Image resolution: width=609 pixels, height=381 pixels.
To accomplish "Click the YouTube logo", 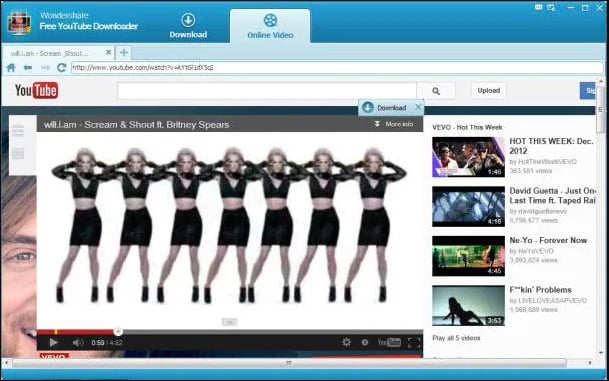I will (37, 90).
